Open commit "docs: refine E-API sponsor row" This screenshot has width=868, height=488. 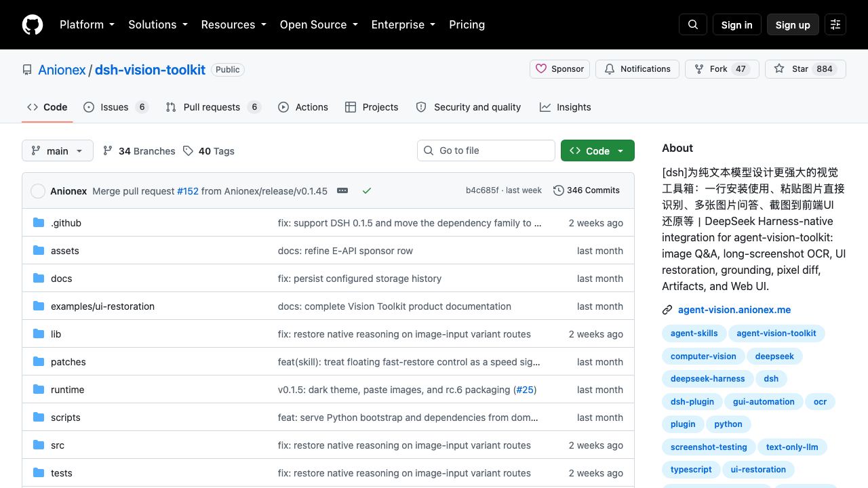tap(345, 251)
